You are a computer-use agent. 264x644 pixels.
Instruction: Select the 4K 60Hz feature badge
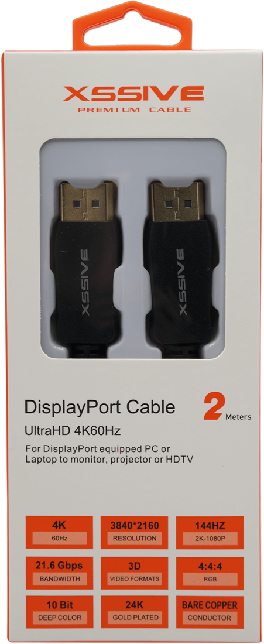(60, 532)
